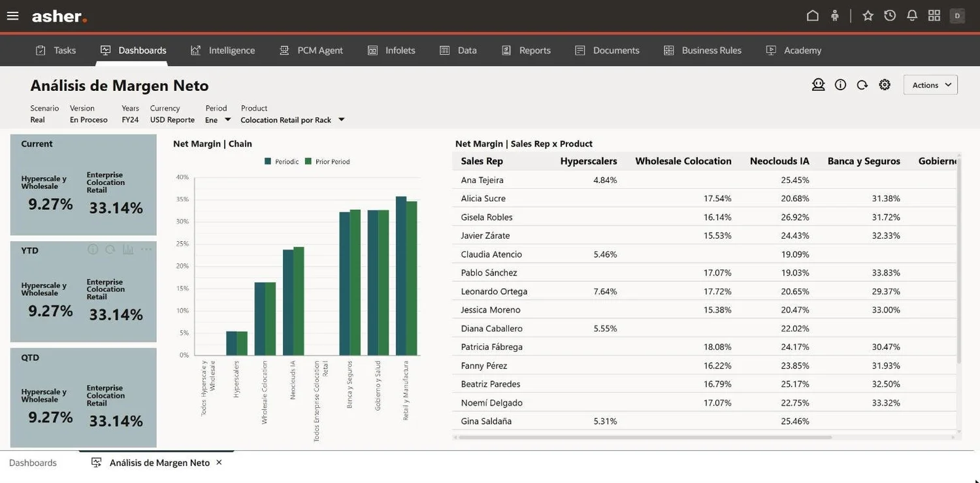Open the hamburger navigation menu
The height and width of the screenshot is (483, 980).
pos(13,16)
